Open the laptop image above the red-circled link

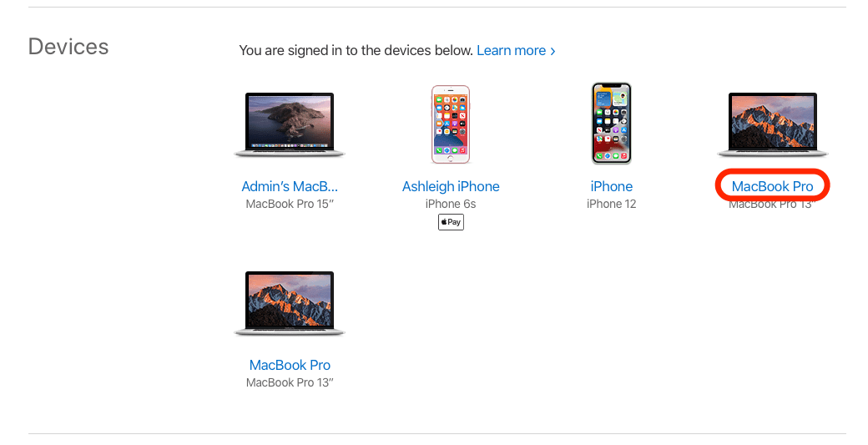pos(772,124)
